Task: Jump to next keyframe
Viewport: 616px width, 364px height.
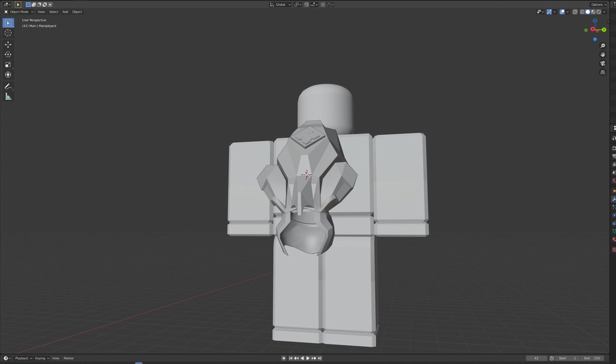Action: 314,358
